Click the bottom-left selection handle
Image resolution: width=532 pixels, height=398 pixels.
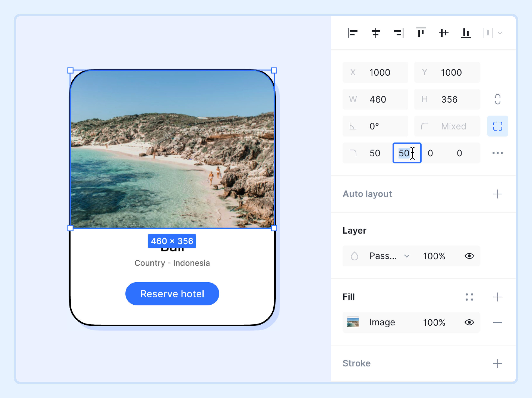70,228
